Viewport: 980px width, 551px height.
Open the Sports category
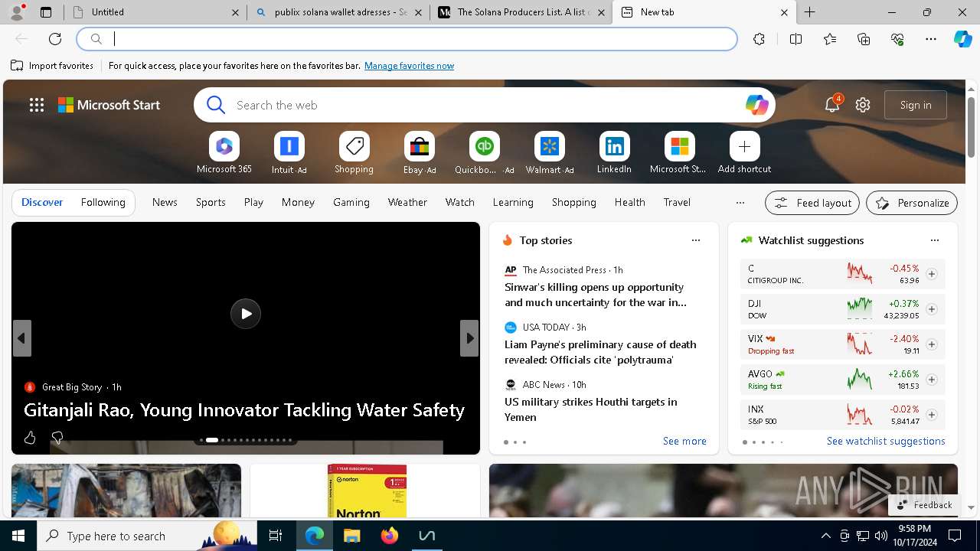coord(211,202)
